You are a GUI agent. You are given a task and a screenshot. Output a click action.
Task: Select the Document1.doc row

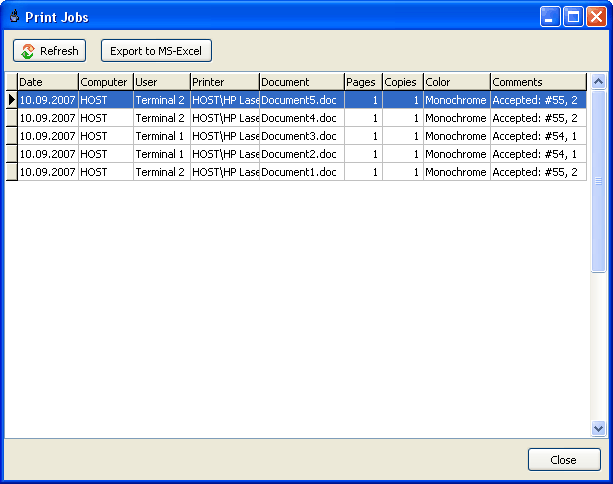pyautogui.click(x=299, y=172)
